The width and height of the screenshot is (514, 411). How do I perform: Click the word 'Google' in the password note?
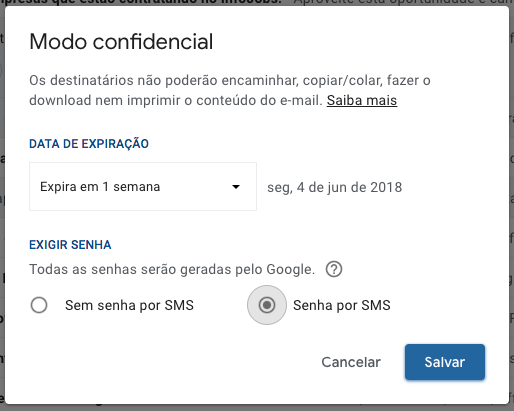[x=290, y=269]
